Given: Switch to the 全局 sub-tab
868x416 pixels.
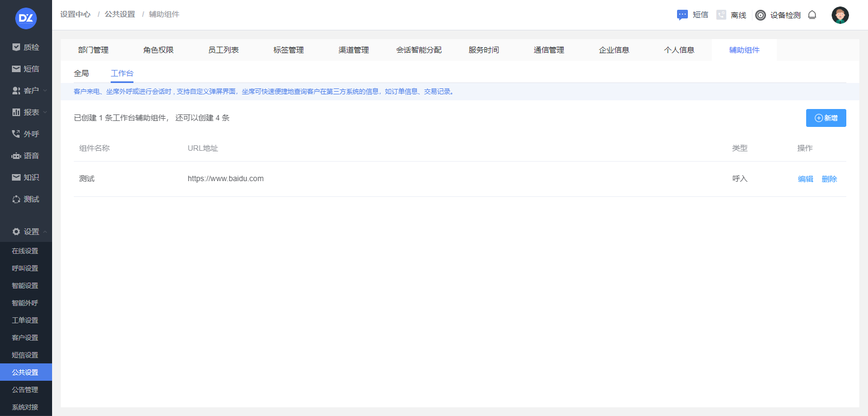Looking at the screenshot, I should click(81, 73).
